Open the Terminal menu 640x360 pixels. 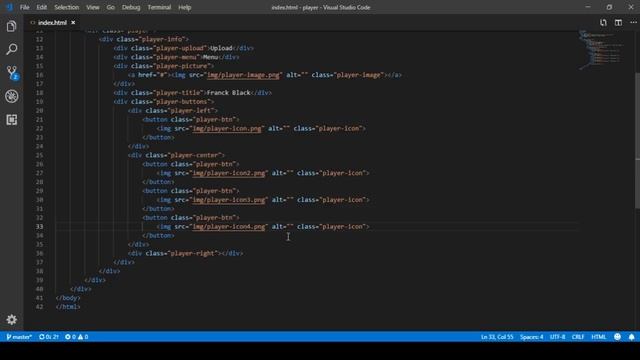pyautogui.click(x=159, y=7)
